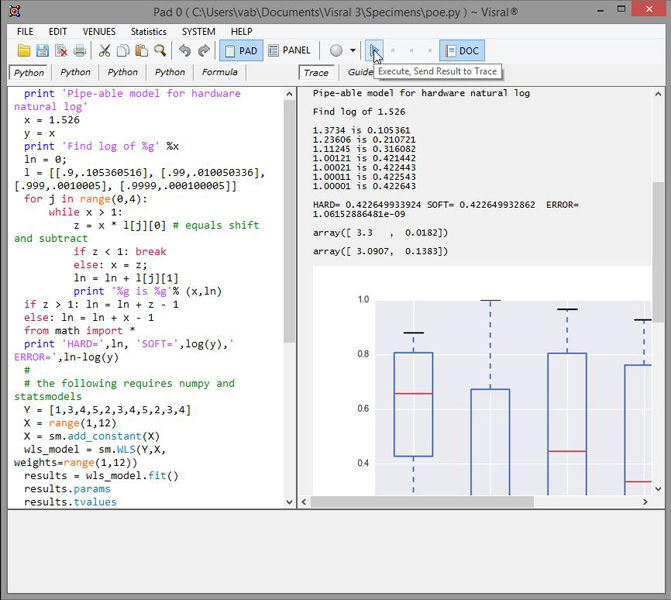Click the first box plot in the chart
The height and width of the screenshot is (600, 671).
[413, 404]
